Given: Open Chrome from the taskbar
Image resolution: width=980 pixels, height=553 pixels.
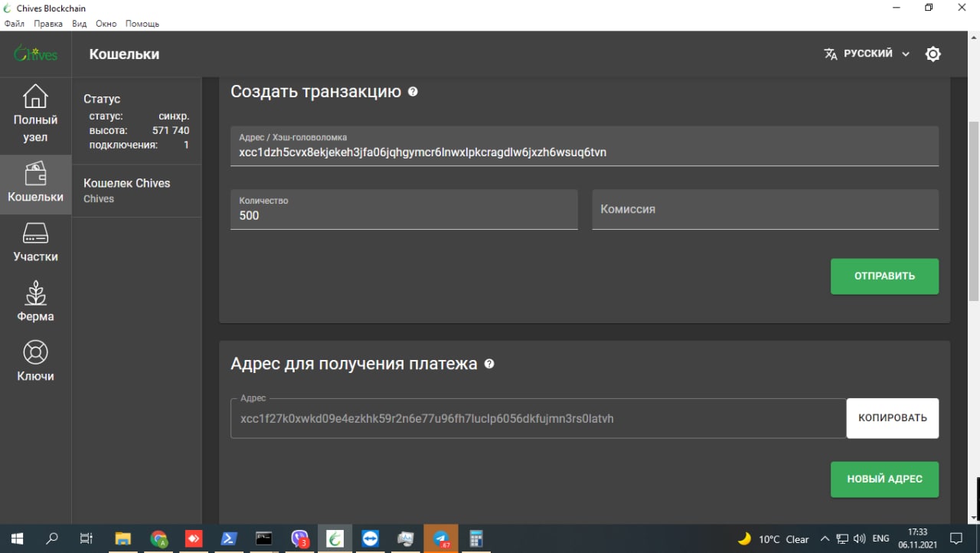Looking at the screenshot, I should click(158, 538).
